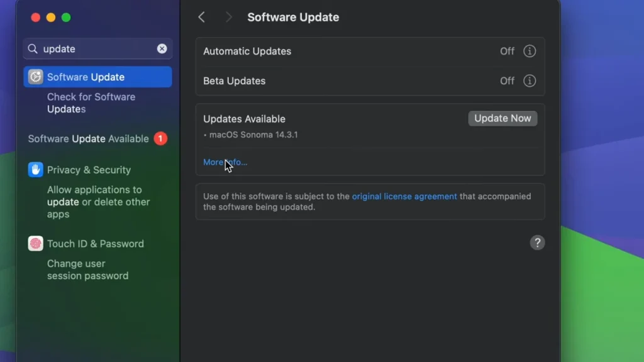Clear the search field with the X button
This screenshot has width=644, height=362.
[162, 48]
